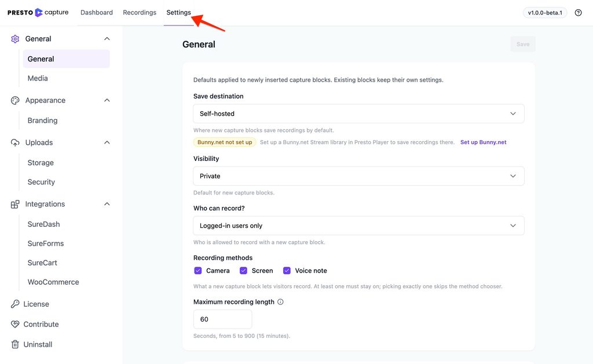Click the License menu text

tap(36, 304)
